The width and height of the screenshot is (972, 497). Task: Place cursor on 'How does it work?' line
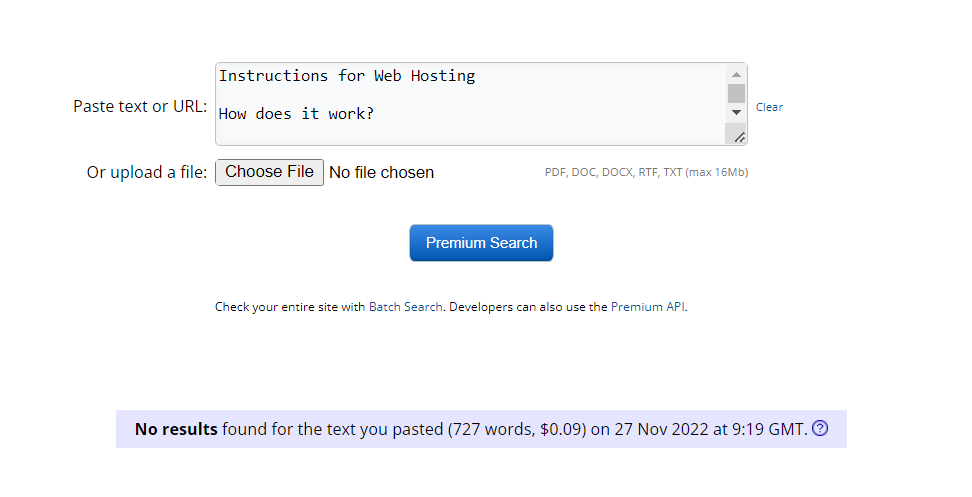tap(296, 114)
